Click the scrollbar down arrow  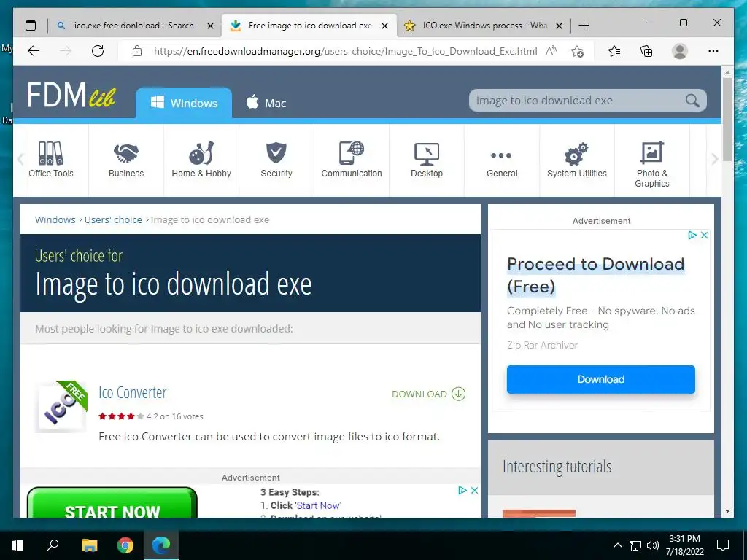[x=727, y=511]
